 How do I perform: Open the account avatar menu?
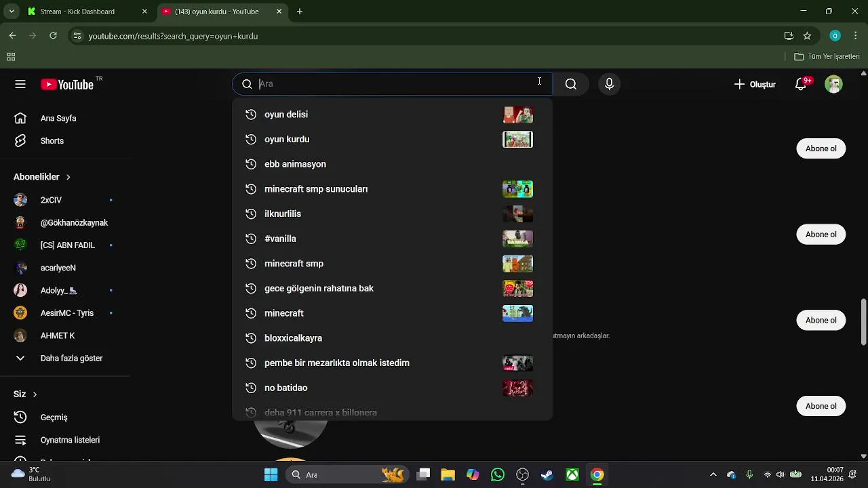pyautogui.click(x=833, y=84)
